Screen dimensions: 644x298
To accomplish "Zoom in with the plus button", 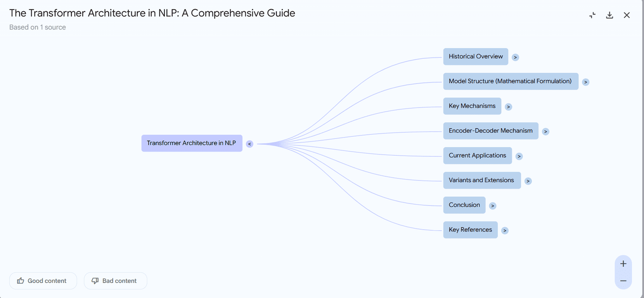I will 623,264.
